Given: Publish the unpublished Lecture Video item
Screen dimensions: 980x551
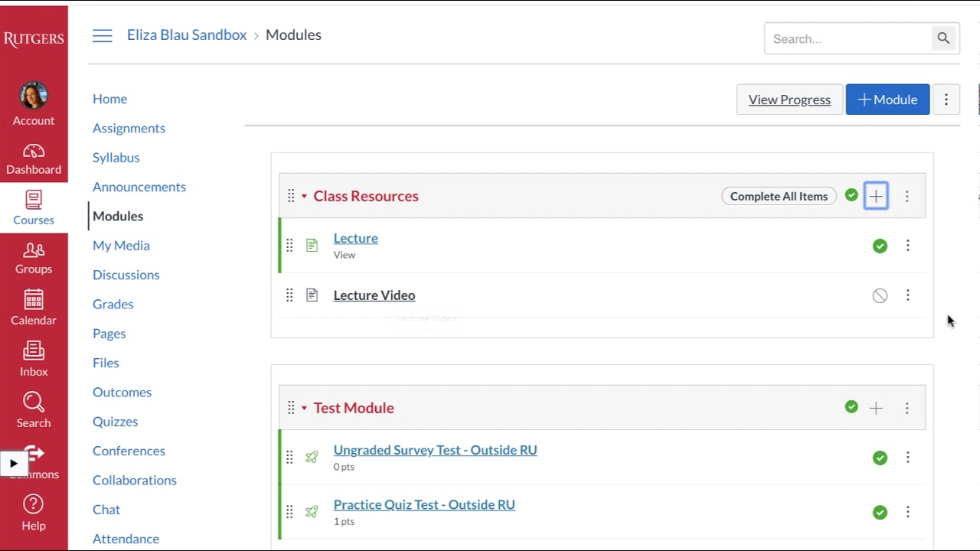Looking at the screenshot, I should pyautogui.click(x=880, y=295).
